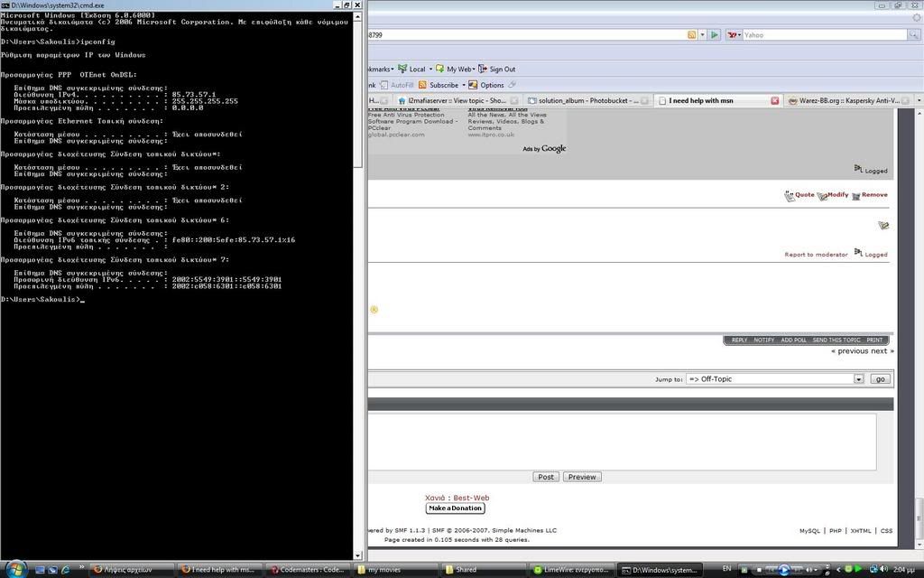
Task: Open the Windows Start orb
Action: tap(15, 569)
